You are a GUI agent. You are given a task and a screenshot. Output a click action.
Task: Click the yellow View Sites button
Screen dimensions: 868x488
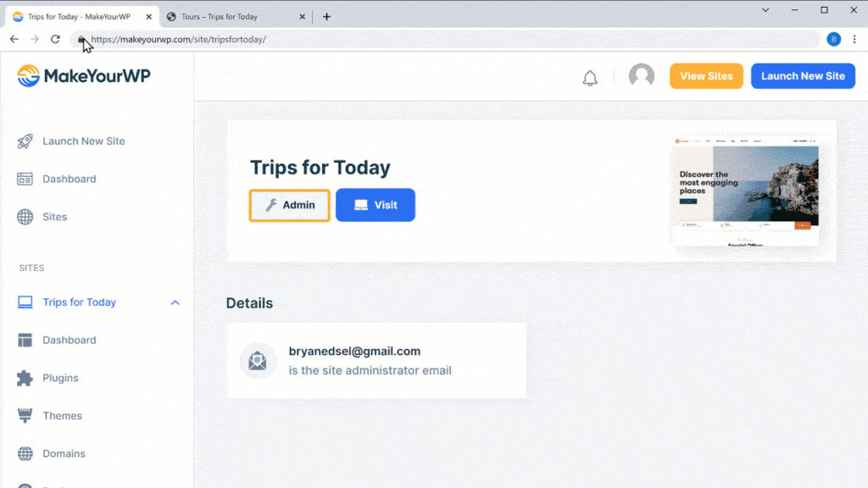[x=706, y=76]
